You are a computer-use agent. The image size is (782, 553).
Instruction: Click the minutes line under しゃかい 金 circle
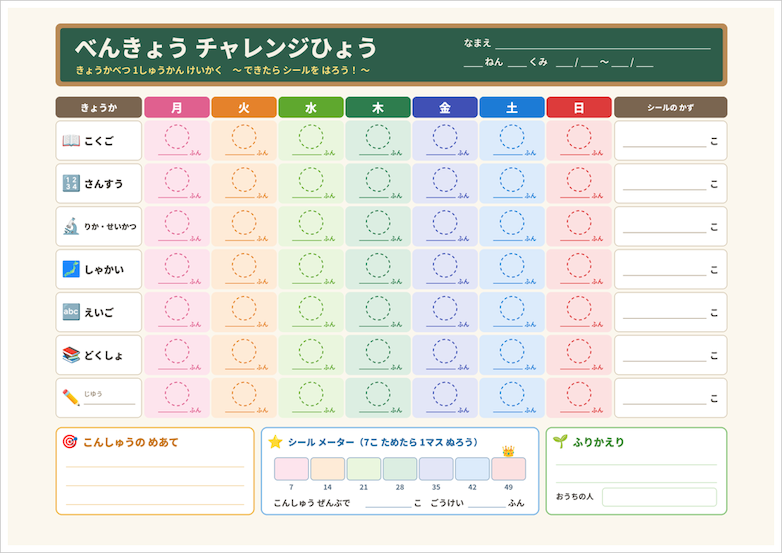441,284
